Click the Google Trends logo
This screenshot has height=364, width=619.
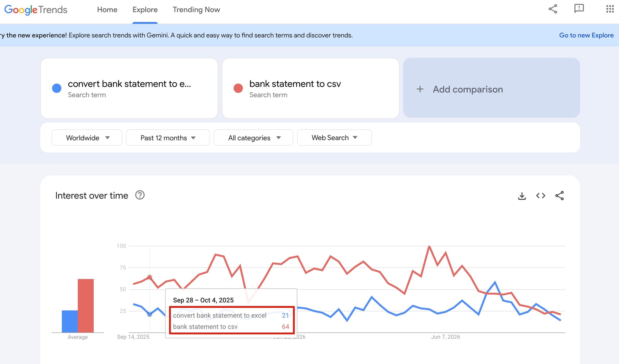(36, 10)
